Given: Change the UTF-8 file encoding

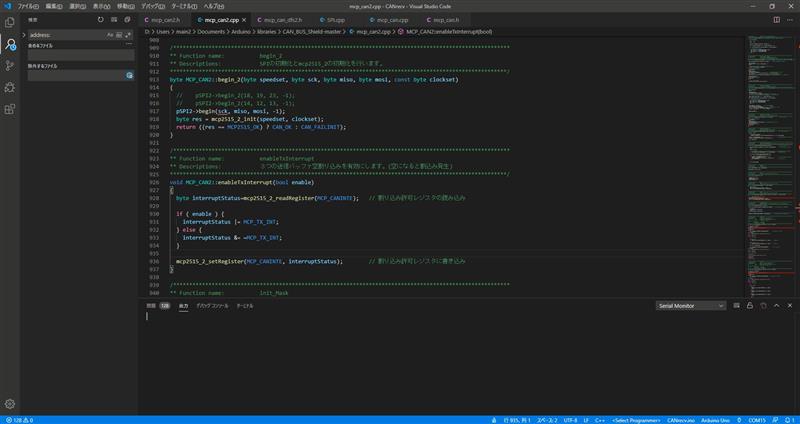Looking at the screenshot, I should (x=570, y=420).
